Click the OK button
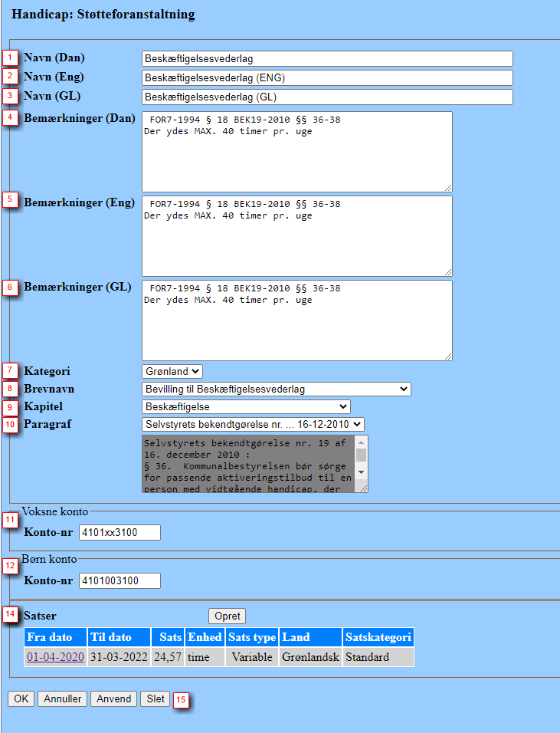 tap(21, 698)
